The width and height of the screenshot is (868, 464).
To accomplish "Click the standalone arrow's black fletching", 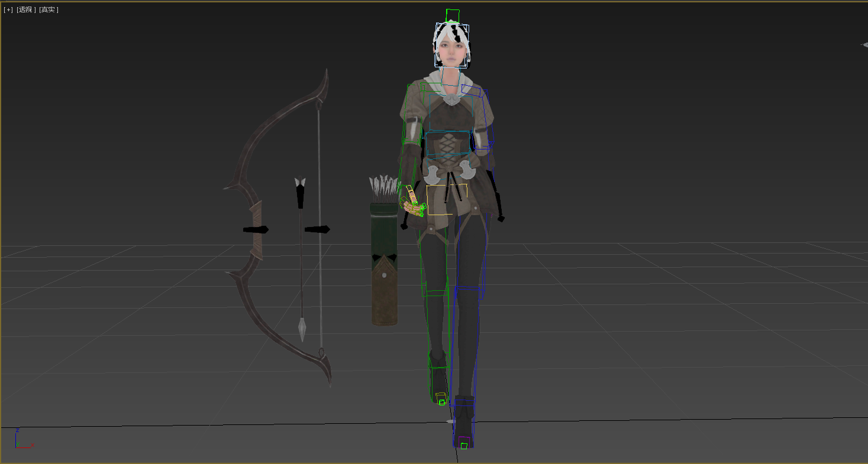I will (x=301, y=192).
